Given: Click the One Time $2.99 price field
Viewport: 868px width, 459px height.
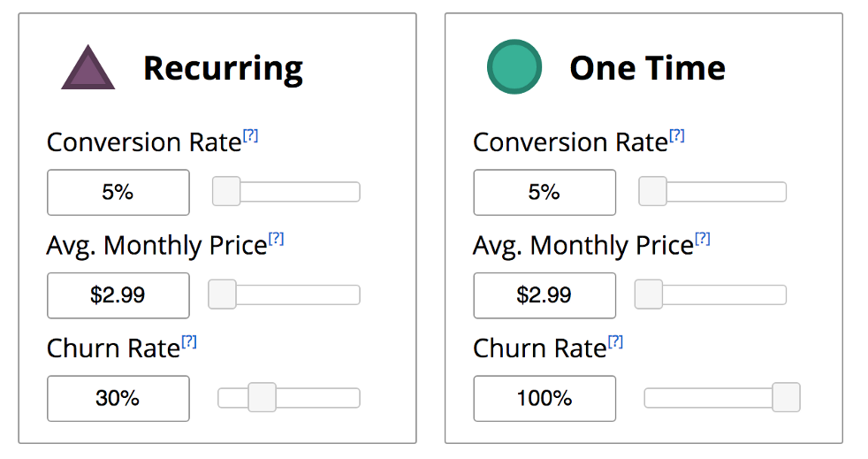Looking at the screenshot, I should [x=544, y=295].
